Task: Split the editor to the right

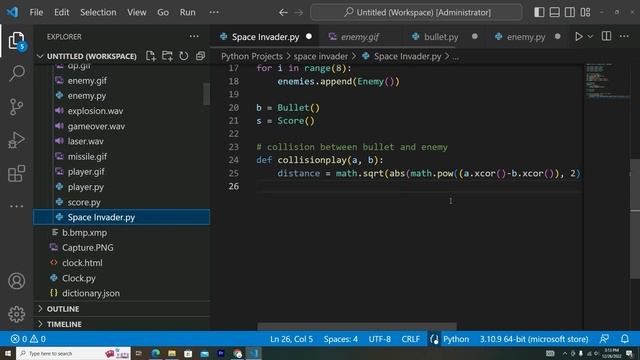Action: tap(607, 36)
